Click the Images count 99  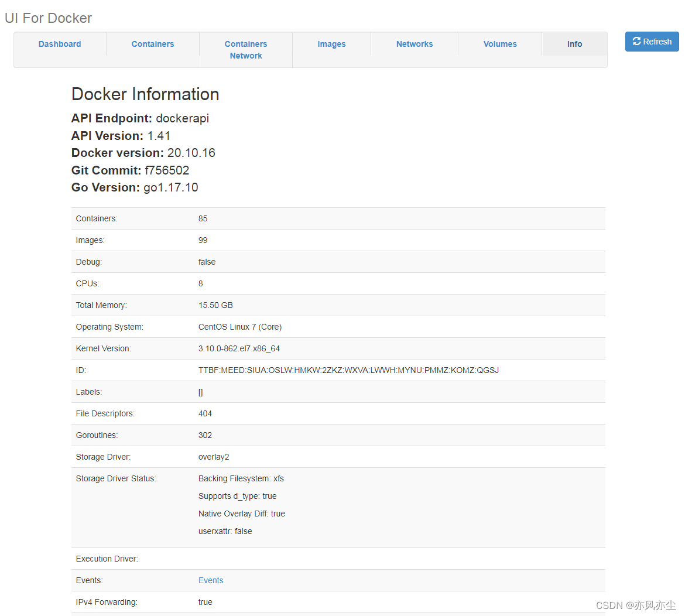coord(203,240)
